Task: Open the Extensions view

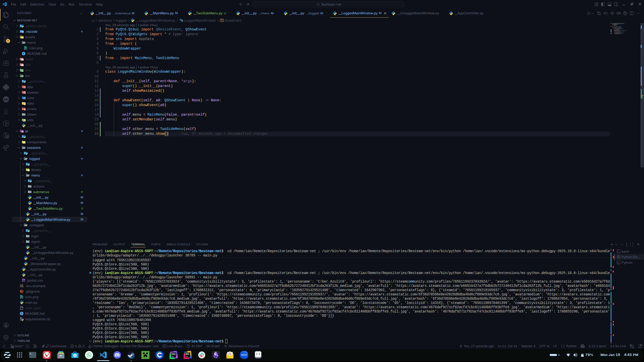Action: (x=6, y=63)
